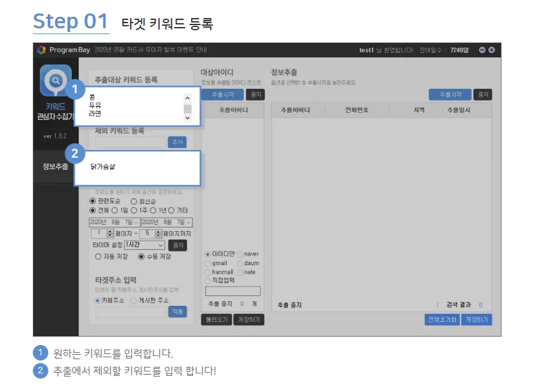Click the 전화번호 column header
544x392 pixels.
[x=357, y=110]
